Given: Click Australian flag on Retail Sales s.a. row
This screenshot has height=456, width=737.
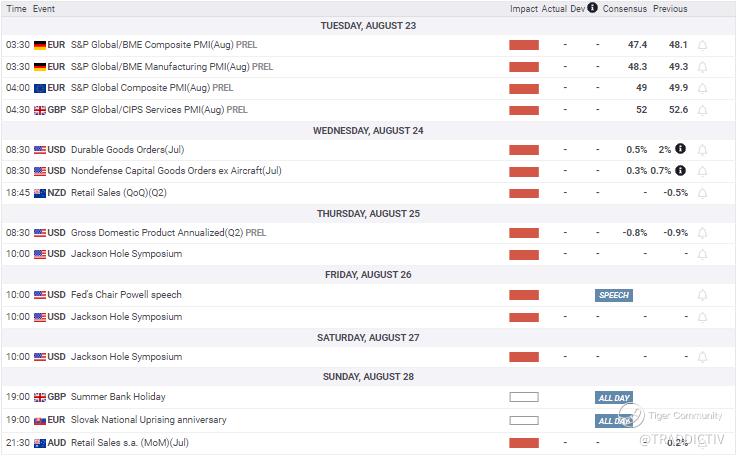Looking at the screenshot, I should (x=40, y=442).
